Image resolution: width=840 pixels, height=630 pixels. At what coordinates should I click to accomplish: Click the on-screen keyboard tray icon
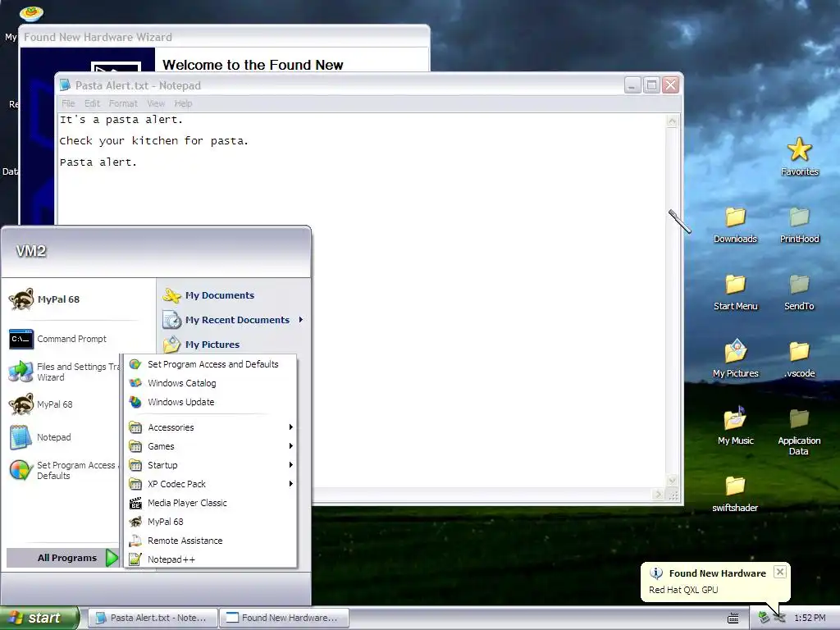733,619
